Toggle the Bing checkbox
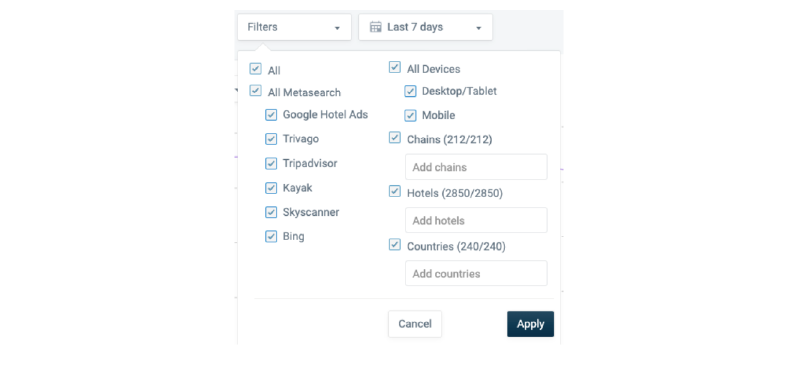 (x=271, y=236)
